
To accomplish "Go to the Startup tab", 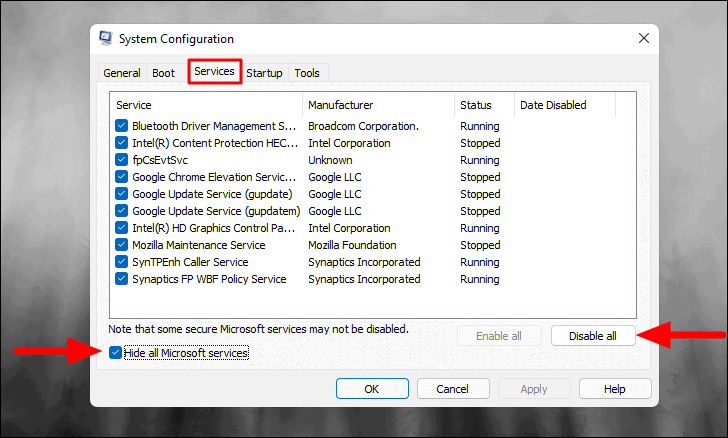I will [x=264, y=73].
